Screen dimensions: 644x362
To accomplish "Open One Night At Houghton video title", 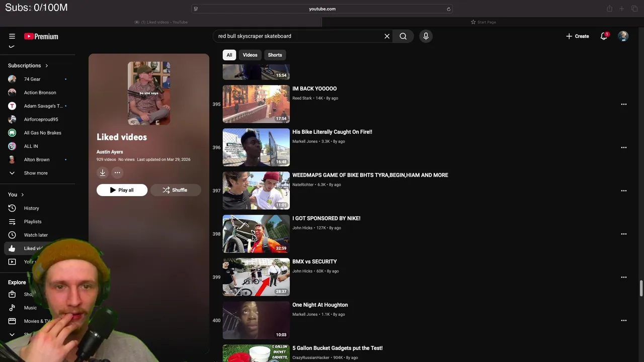I will [320, 305].
